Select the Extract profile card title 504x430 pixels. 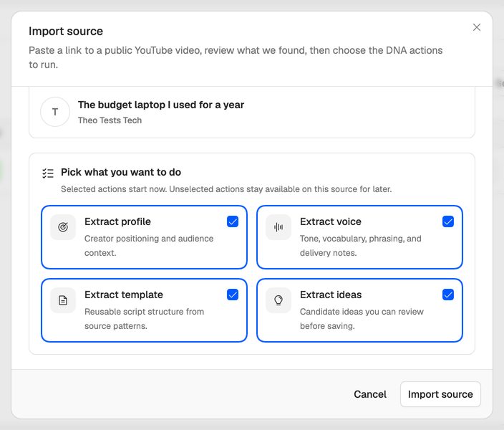[x=117, y=221]
